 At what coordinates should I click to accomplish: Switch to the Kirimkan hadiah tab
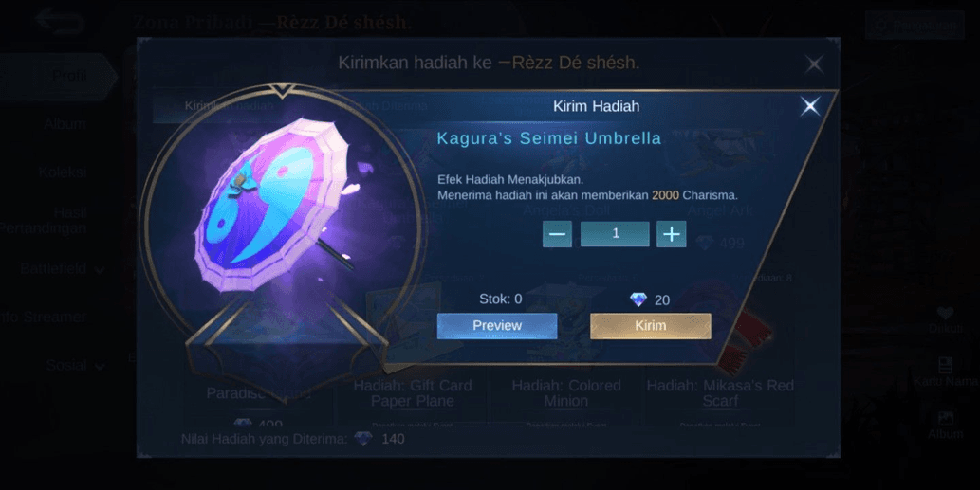[x=229, y=106]
